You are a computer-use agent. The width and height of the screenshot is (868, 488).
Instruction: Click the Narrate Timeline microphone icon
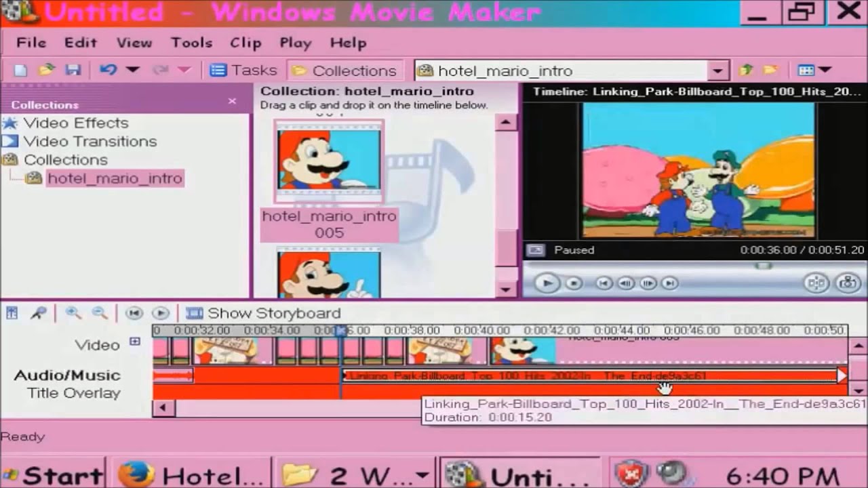[39, 313]
